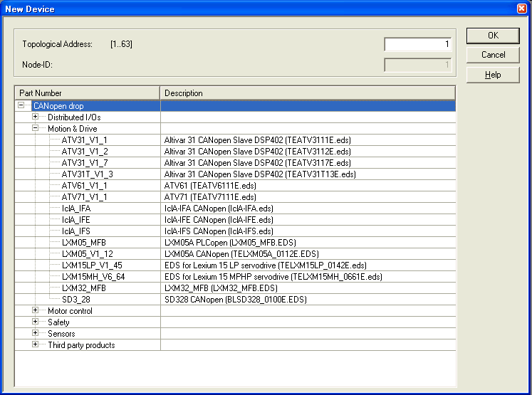Collapse the CANopen drop tree node
Viewport: 532px width, 395px height.
click(21, 105)
